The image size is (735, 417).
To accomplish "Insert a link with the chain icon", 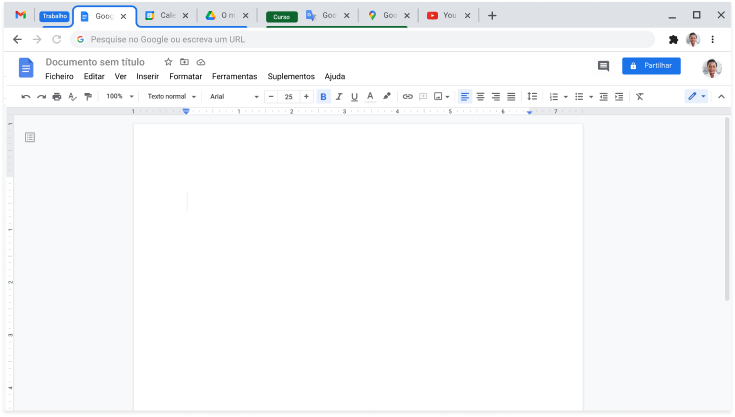I will point(407,97).
